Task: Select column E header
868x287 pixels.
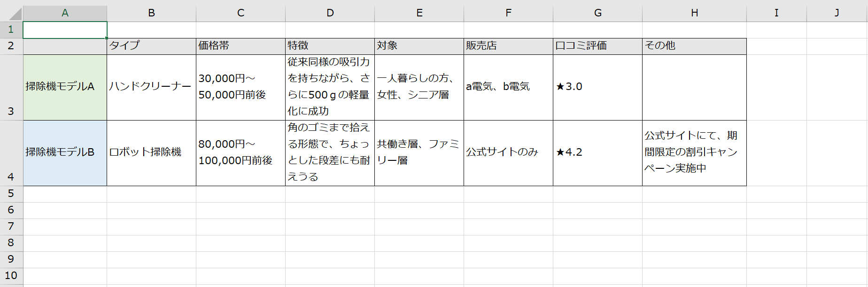Action: click(419, 13)
